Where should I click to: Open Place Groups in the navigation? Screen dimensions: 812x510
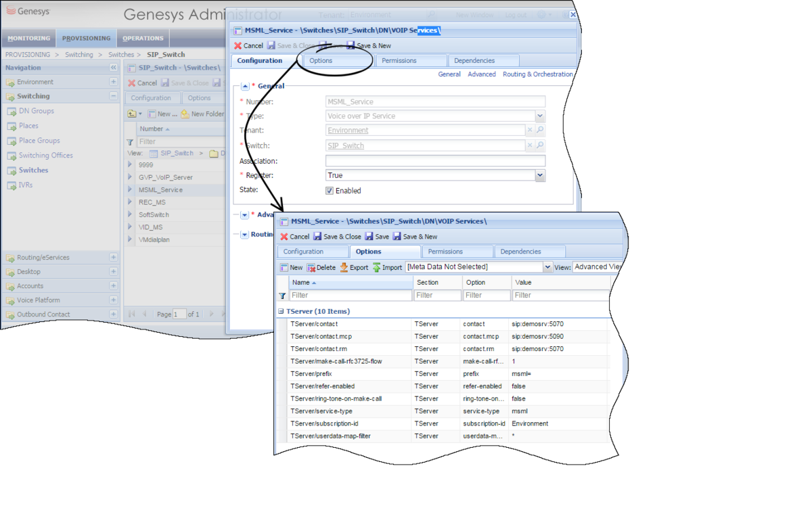39,141
